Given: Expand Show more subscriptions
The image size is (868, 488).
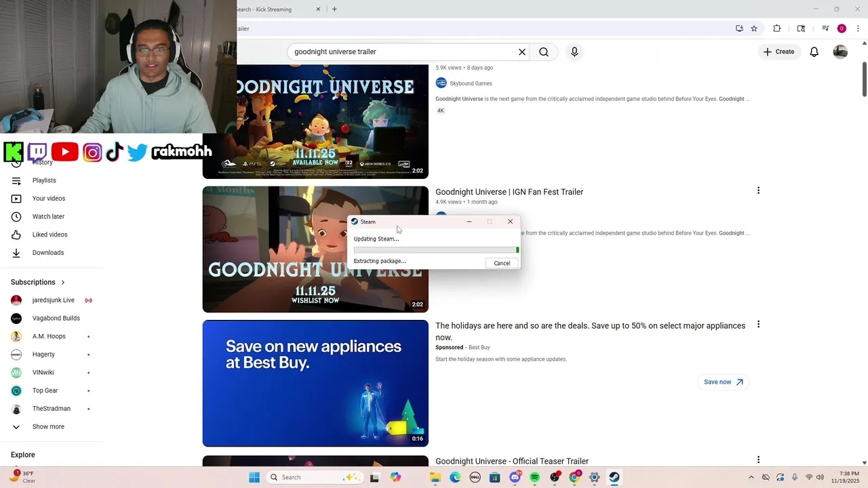Looking at the screenshot, I should (x=48, y=427).
